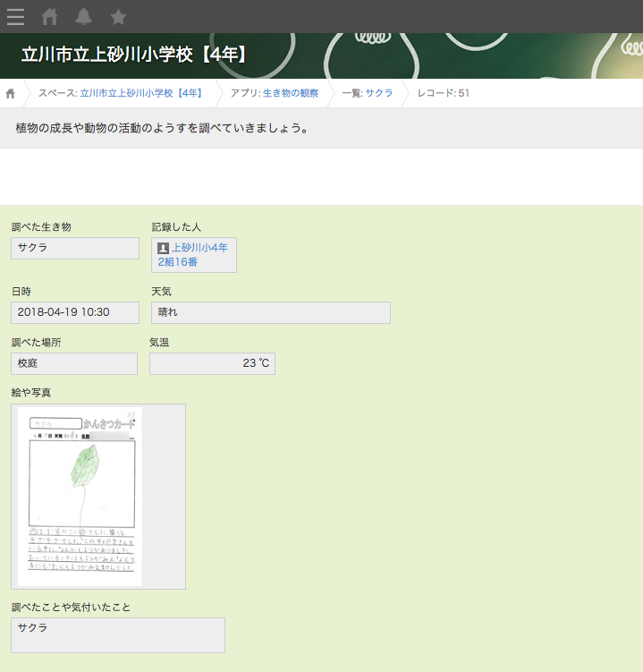This screenshot has width=643, height=672.
Task: Go to portal via top bar home icon
Action: click(x=50, y=16)
